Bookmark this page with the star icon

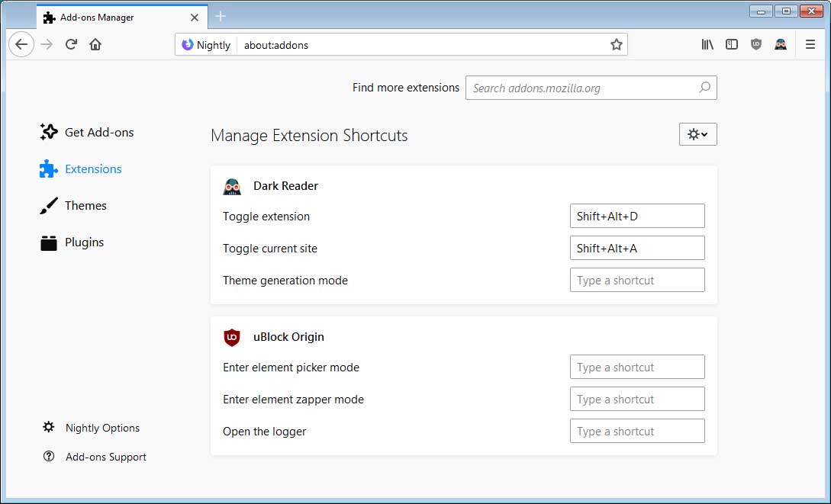[616, 44]
